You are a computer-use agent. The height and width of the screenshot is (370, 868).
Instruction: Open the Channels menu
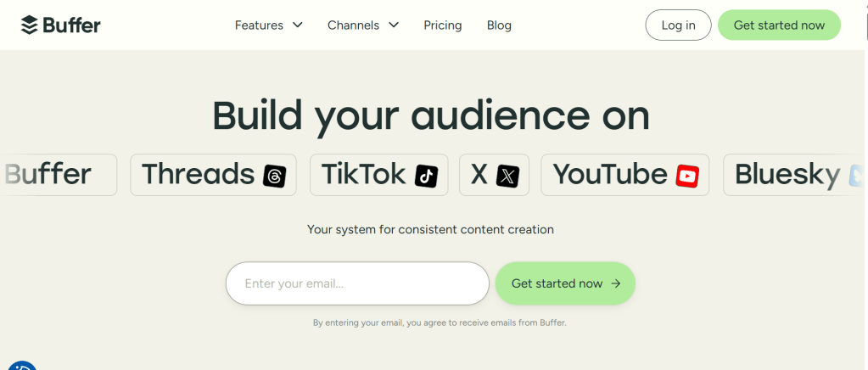pyautogui.click(x=353, y=25)
